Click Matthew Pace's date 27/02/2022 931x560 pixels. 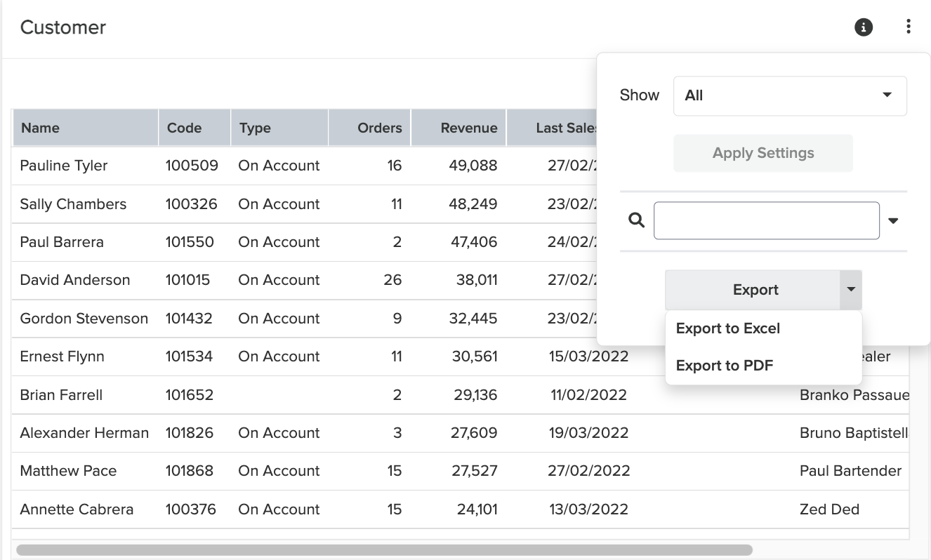[x=588, y=471]
